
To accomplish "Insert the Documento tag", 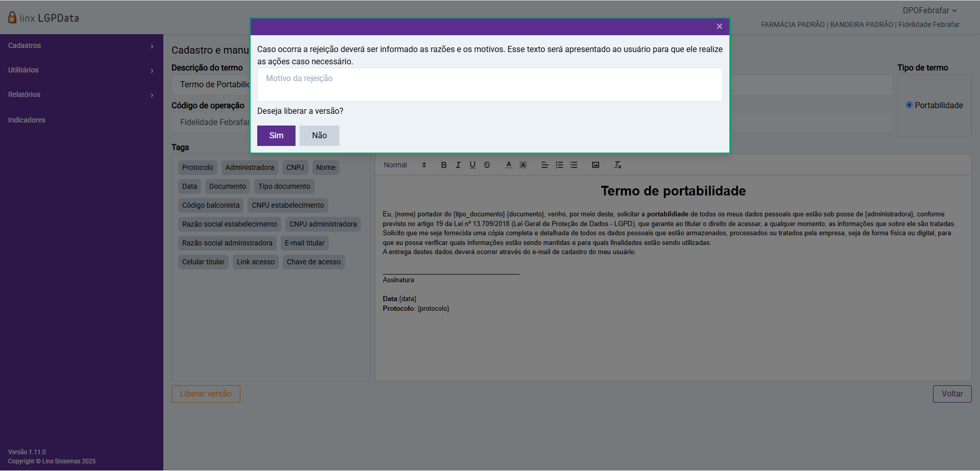I will (x=228, y=186).
